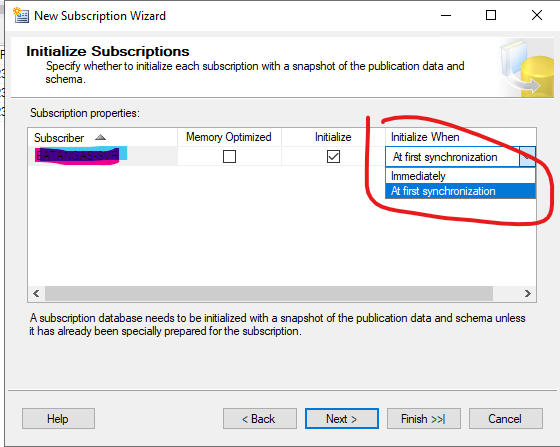Minimize the wizard window
This screenshot has width=560, height=447.
pyautogui.click(x=446, y=15)
